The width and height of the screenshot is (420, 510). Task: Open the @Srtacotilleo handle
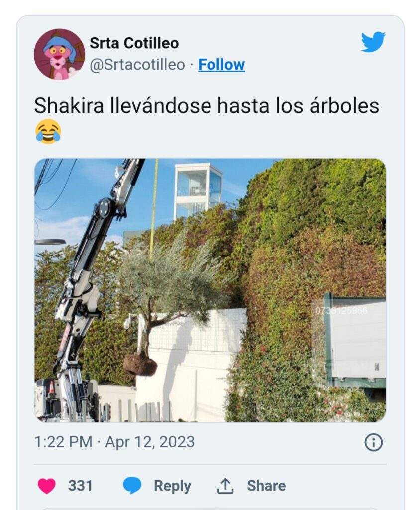(x=137, y=64)
